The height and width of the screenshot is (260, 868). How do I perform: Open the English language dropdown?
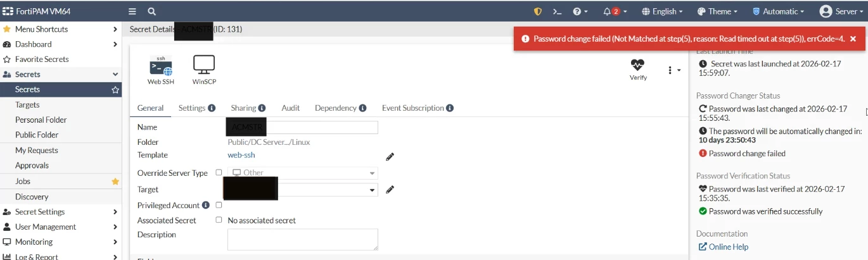(662, 11)
